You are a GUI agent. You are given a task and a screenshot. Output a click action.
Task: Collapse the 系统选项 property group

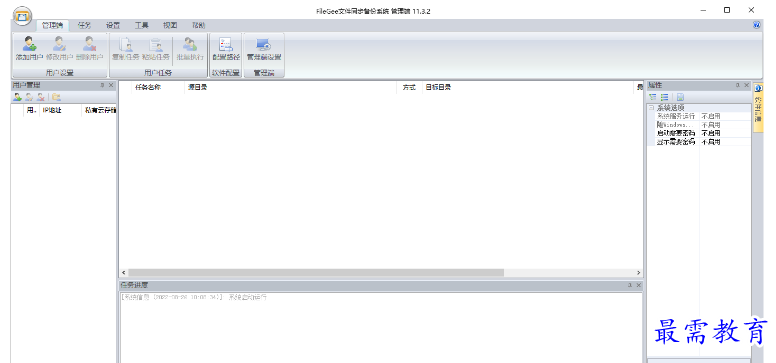tap(652, 107)
